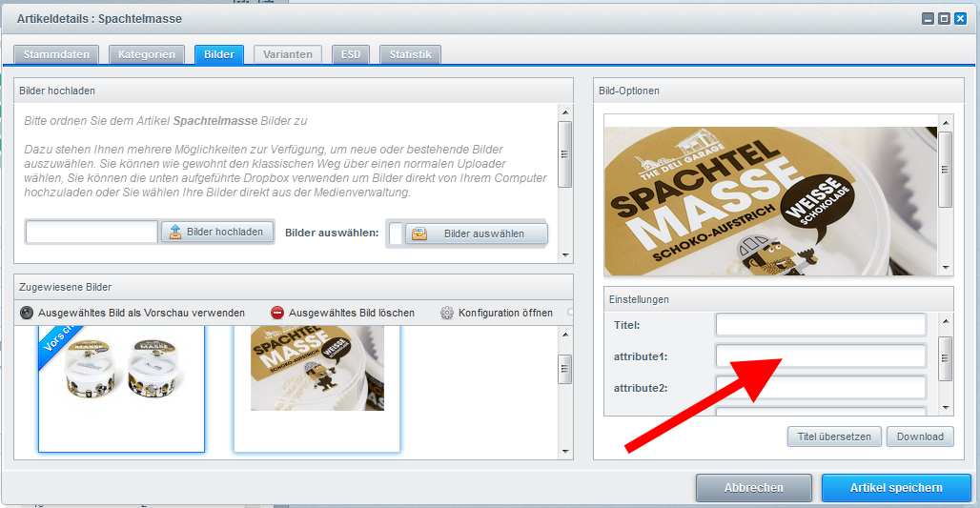Click the file path field beside Bilder hochladen
980x508 pixels.
(x=92, y=232)
